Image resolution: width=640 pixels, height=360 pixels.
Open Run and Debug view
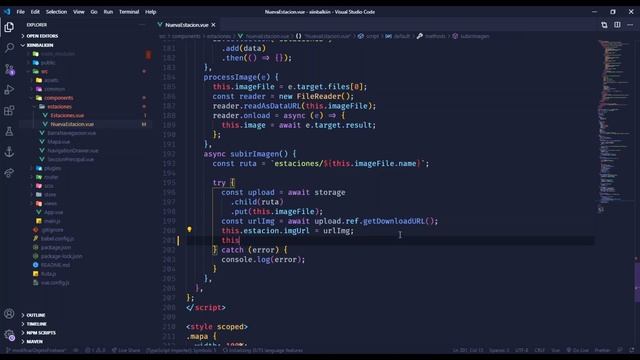(x=9, y=90)
